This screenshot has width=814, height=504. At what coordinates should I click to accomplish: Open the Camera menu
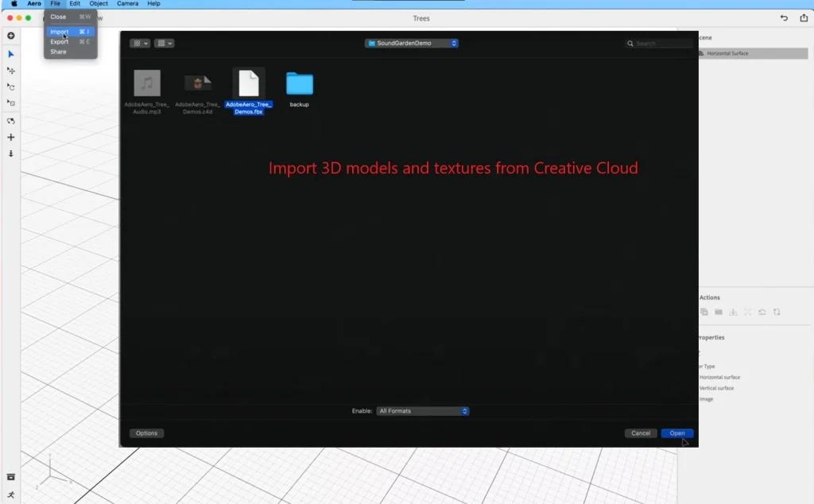click(128, 4)
